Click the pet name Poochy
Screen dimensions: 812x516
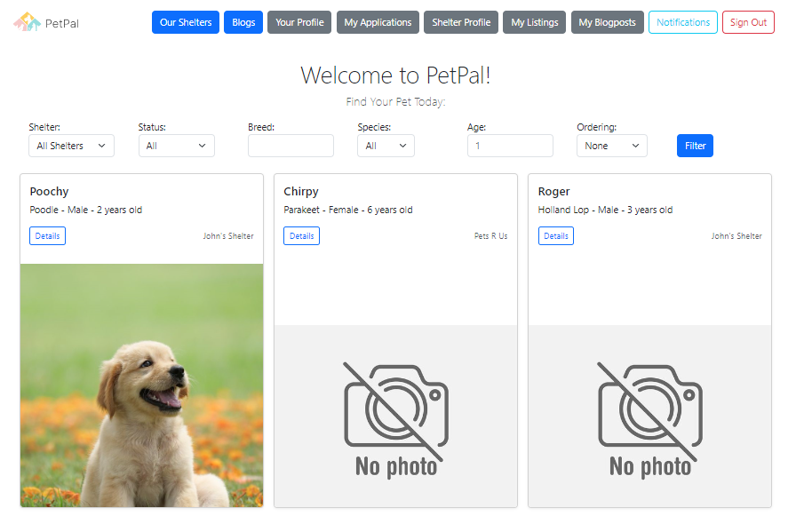[x=49, y=192]
